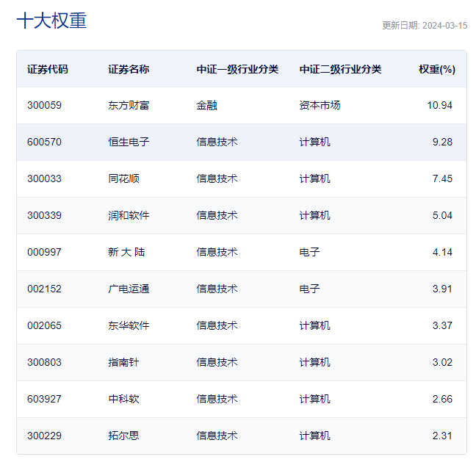Viewport: 476px width, 462px height.
Task: Click 计算机 in the 同花顺 row
Action: click(x=315, y=178)
